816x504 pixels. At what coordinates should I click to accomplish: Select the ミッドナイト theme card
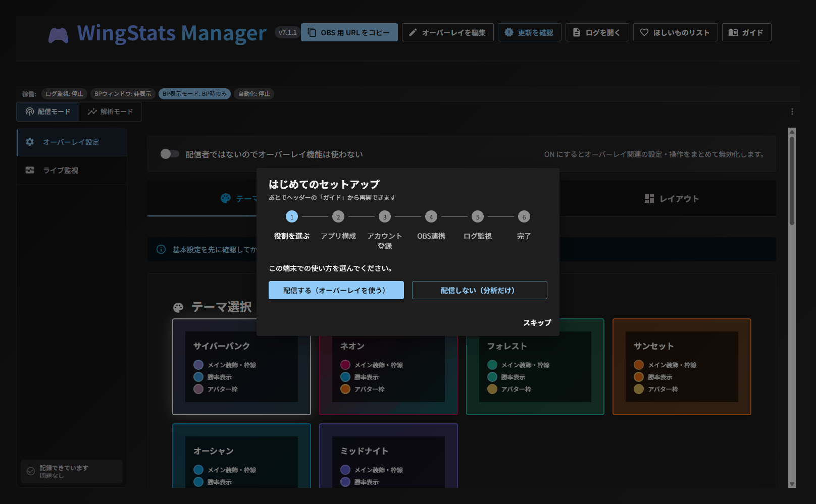click(x=388, y=456)
